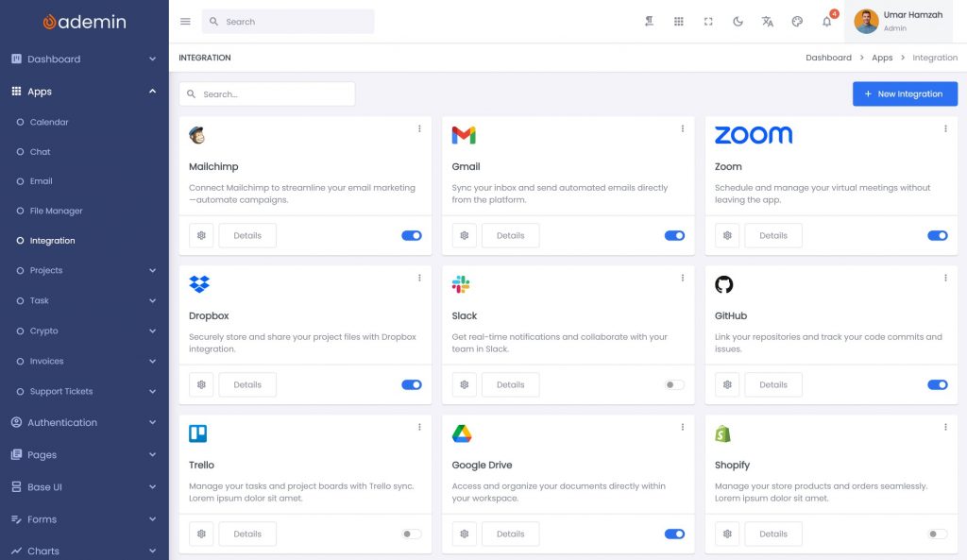Open the apps grid icon in header

pyautogui.click(x=678, y=22)
